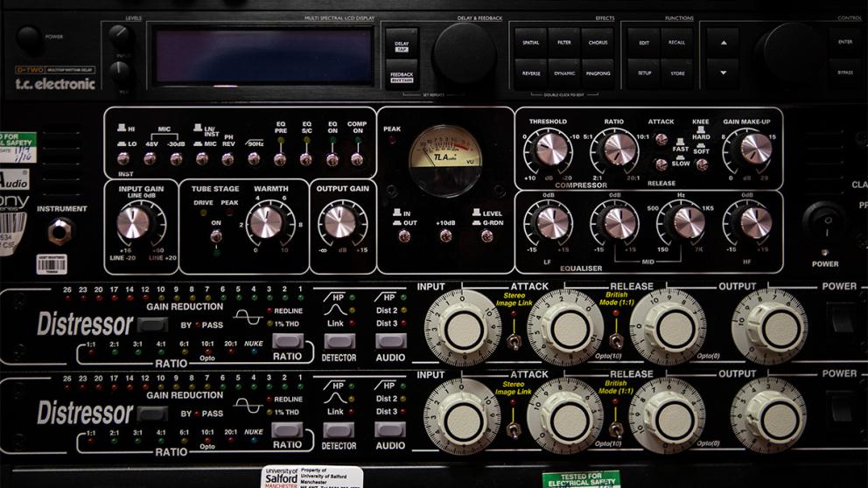Toggle the 48V phantom power switch
The height and width of the screenshot is (488, 868).
[x=150, y=158]
